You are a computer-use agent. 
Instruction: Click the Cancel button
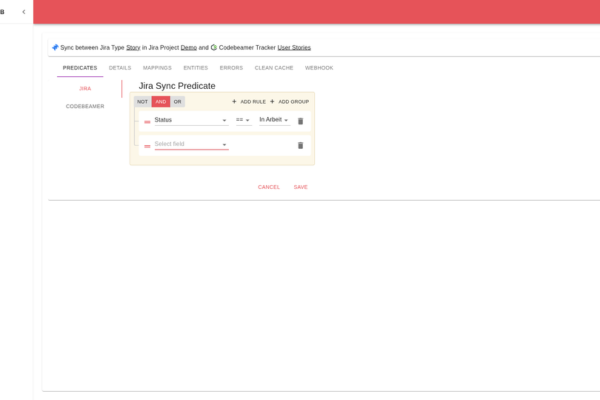[x=269, y=187]
